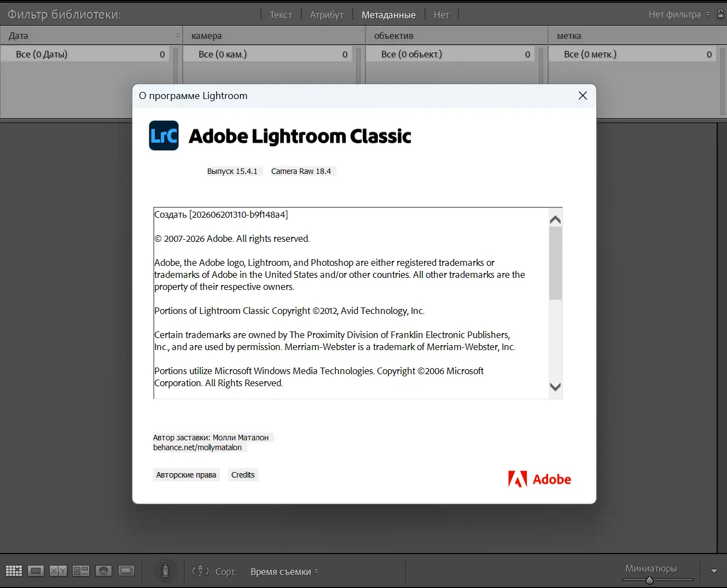Open Compare view XY icon
Viewport: 727px width, 588px height.
tap(58, 571)
